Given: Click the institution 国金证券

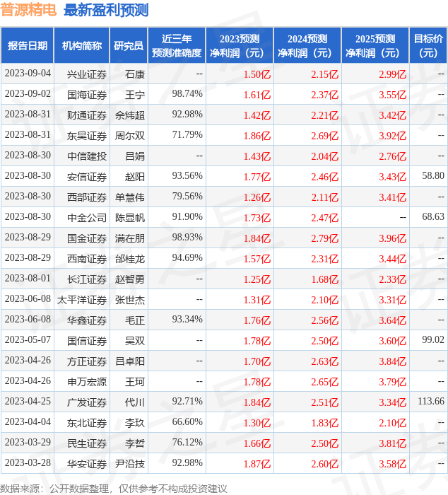Looking at the screenshot, I should [x=87, y=239].
